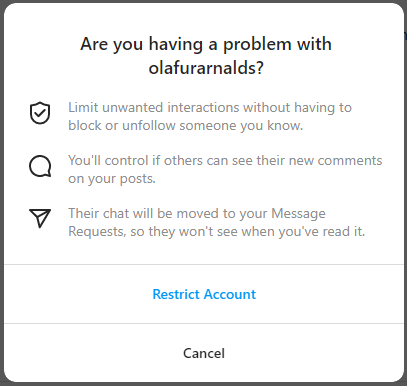Screen dimensions: 407x386
Task: Click the 'on your posts.' text
Action: [112, 179]
